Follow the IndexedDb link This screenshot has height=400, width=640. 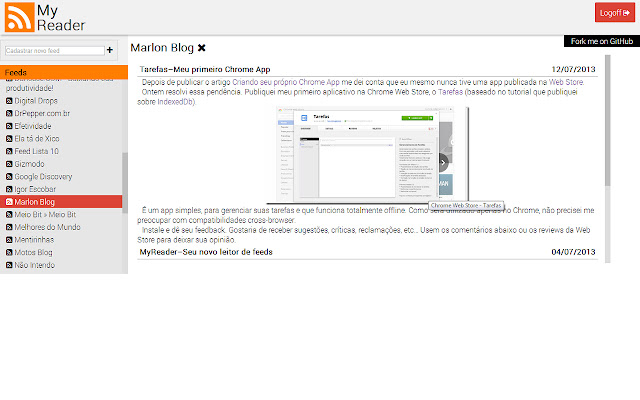pos(176,102)
